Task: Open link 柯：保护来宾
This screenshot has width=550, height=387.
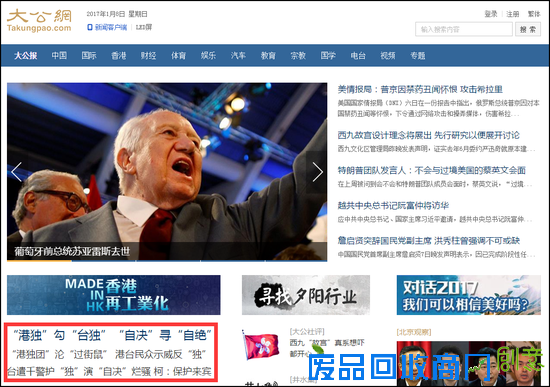Action: tap(183, 371)
